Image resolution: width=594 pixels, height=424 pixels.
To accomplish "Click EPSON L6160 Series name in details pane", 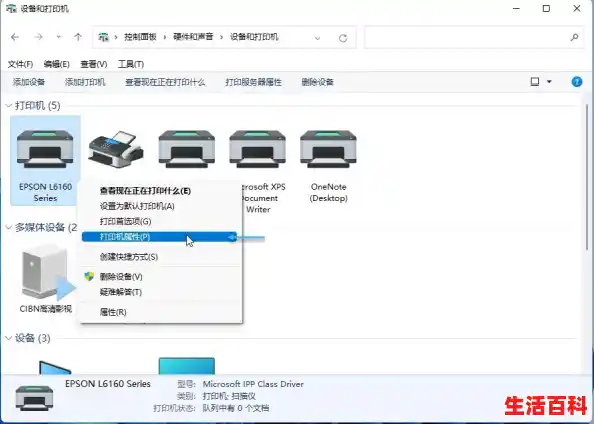I will [108, 384].
